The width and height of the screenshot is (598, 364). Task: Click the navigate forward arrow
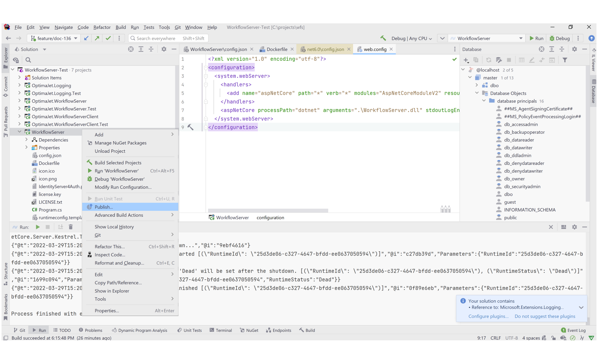coord(19,38)
